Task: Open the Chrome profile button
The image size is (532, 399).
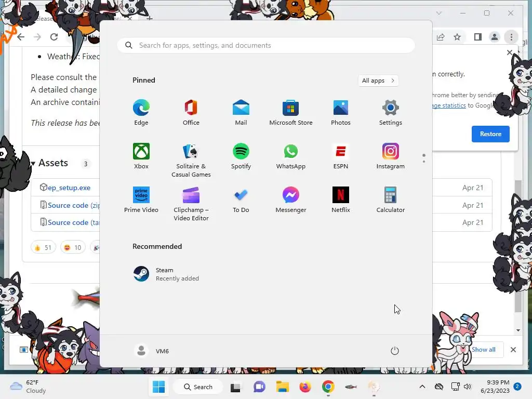Action: click(495, 37)
